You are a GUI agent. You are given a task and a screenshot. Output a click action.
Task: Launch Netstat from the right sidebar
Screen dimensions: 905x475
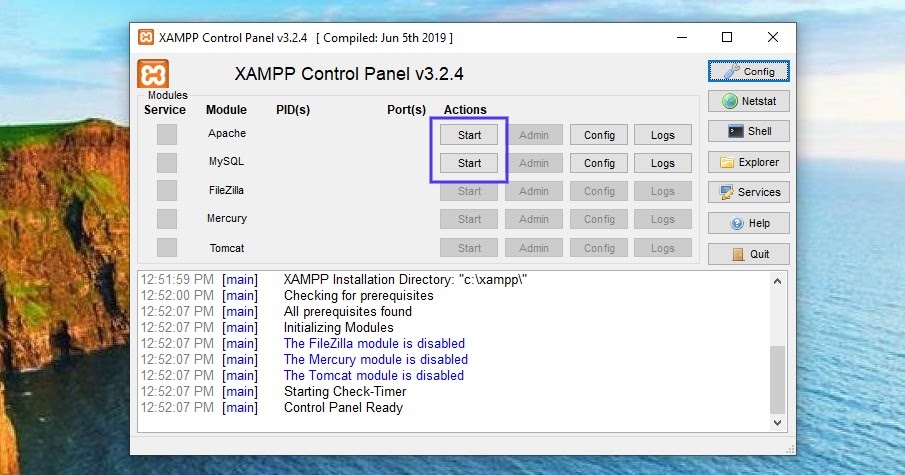pos(749,101)
